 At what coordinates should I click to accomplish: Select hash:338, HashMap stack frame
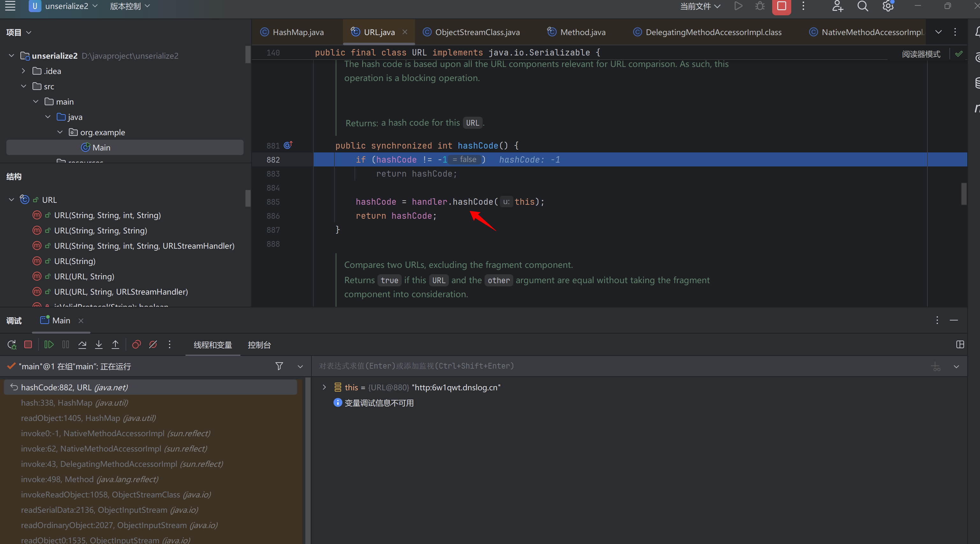coord(75,403)
